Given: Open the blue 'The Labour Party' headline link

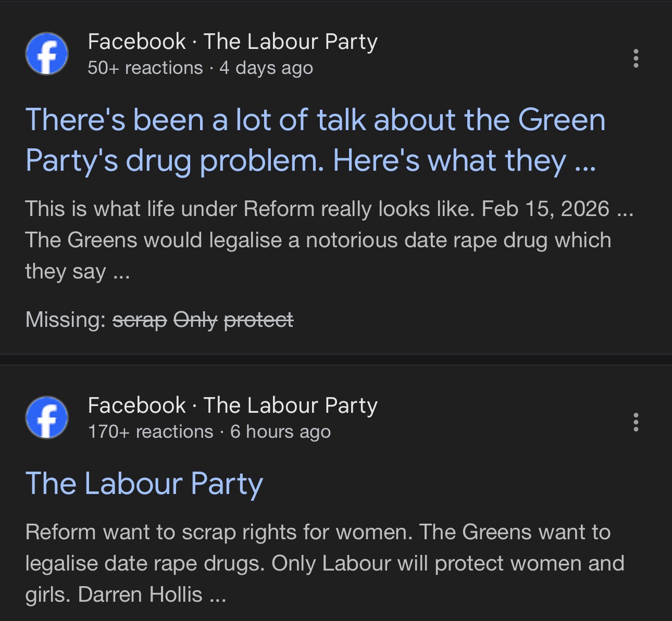Looking at the screenshot, I should pyautogui.click(x=144, y=483).
